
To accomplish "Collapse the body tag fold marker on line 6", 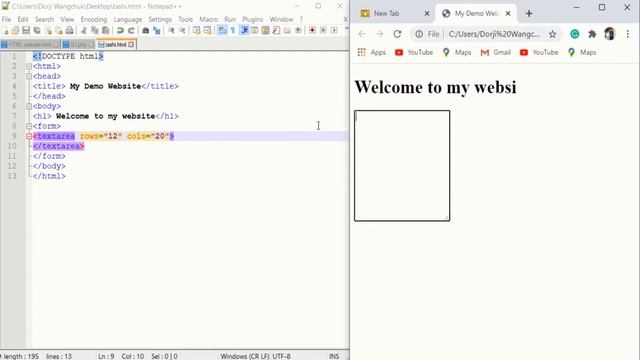I will coord(29,106).
